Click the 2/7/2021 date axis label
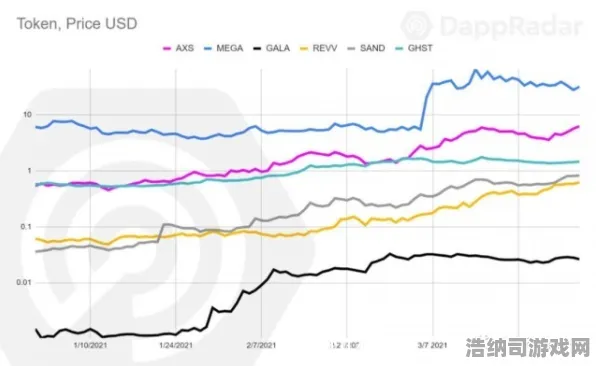 261,345
